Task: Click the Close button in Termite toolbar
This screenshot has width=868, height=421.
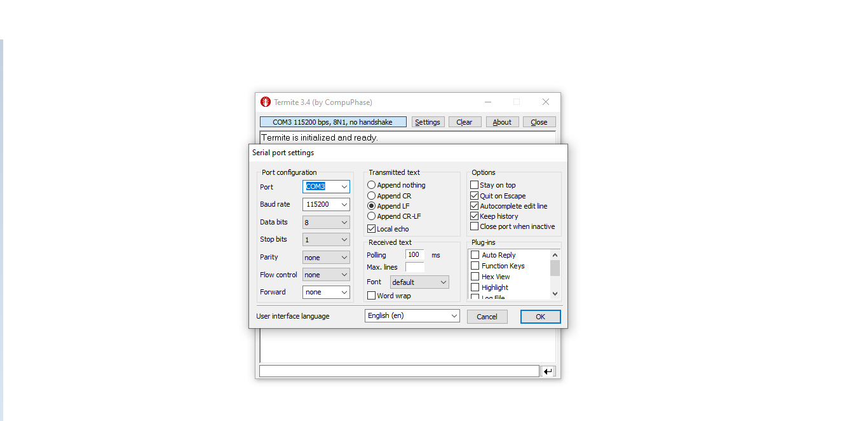Action: click(x=539, y=121)
